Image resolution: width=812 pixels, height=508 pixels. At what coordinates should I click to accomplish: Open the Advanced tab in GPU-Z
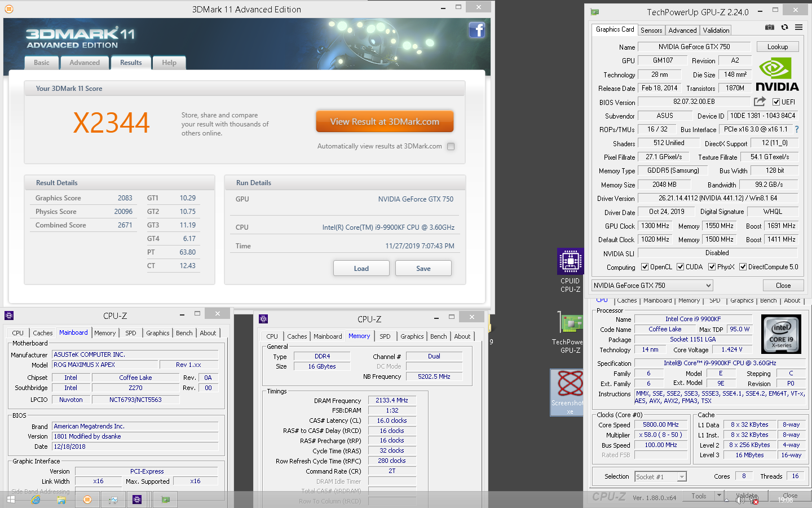[x=682, y=30]
